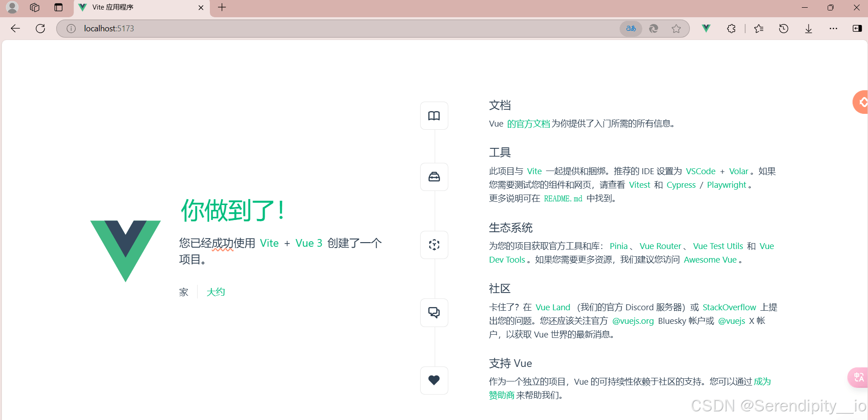Open the extensions puzzle icon

731,29
